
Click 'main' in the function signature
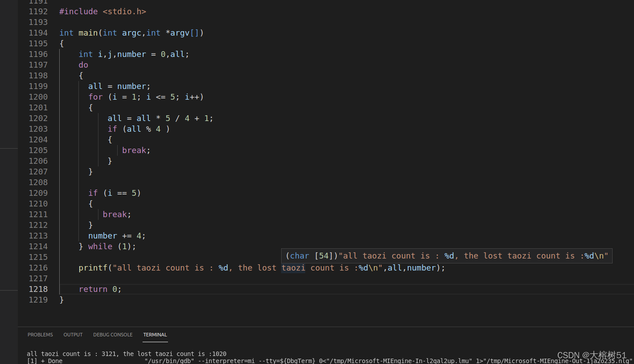pyautogui.click(x=88, y=32)
